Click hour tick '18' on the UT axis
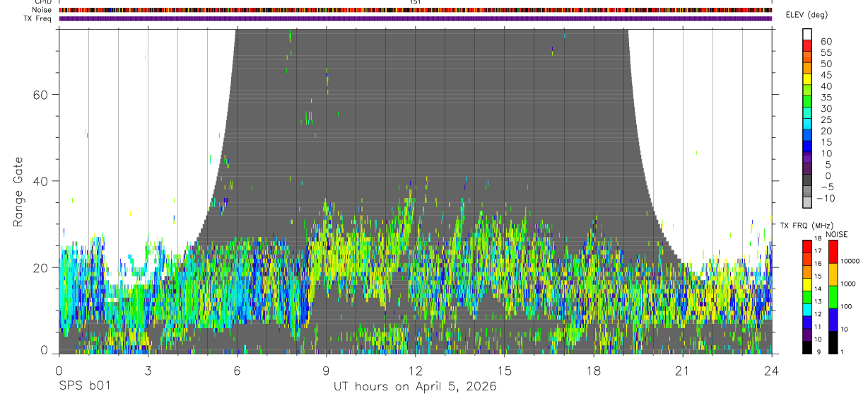868x401 pixels. (594, 370)
